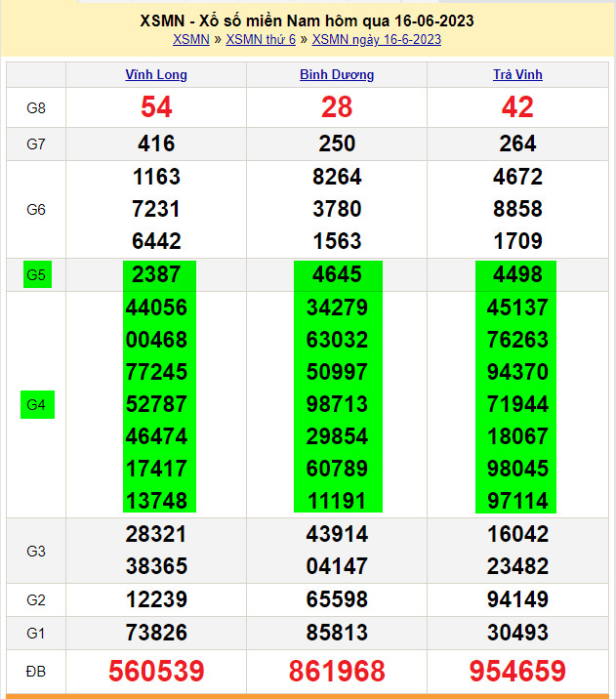The height and width of the screenshot is (699, 616).
Task: Click Trà Vinh jackpot number 954659
Action: 517,671
